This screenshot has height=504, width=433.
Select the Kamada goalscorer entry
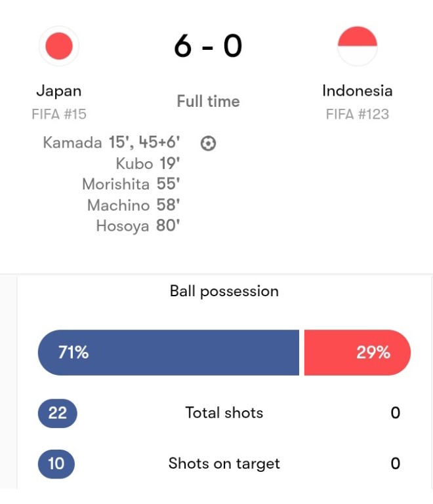point(112,142)
